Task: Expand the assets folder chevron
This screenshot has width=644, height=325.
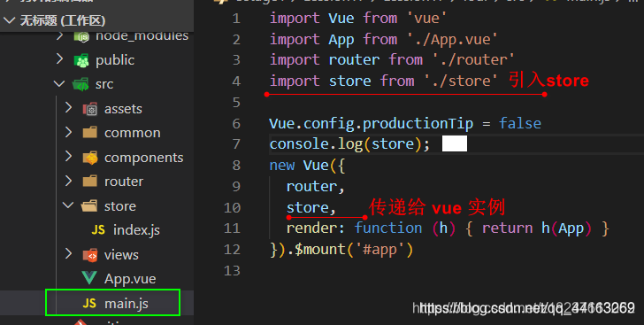Action: [x=69, y=108]
